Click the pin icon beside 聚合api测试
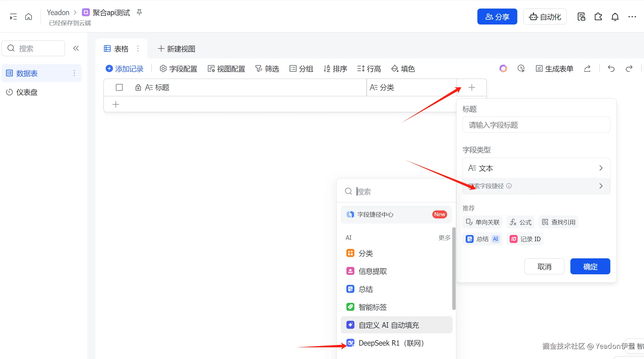 point(139,12)
